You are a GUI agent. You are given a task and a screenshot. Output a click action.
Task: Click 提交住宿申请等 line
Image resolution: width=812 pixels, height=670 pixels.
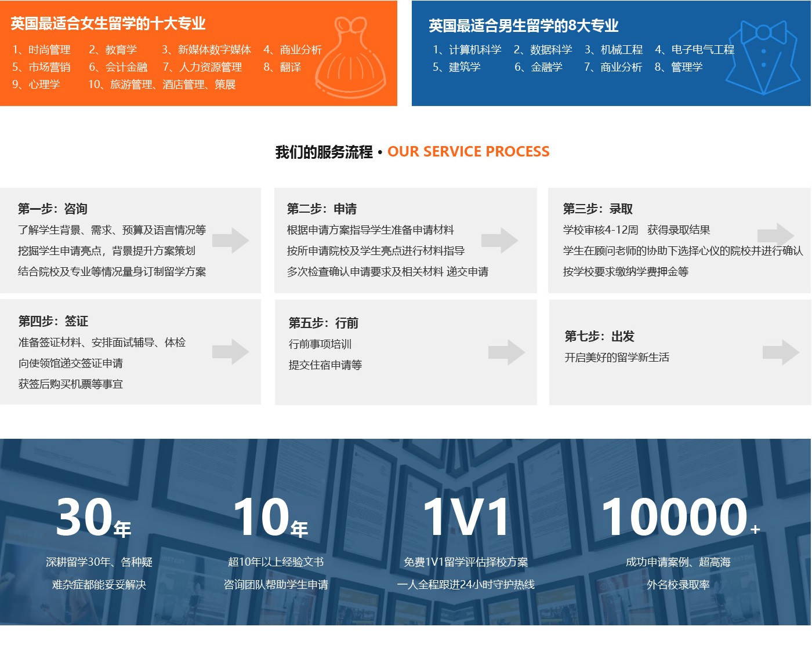point(325,365)
